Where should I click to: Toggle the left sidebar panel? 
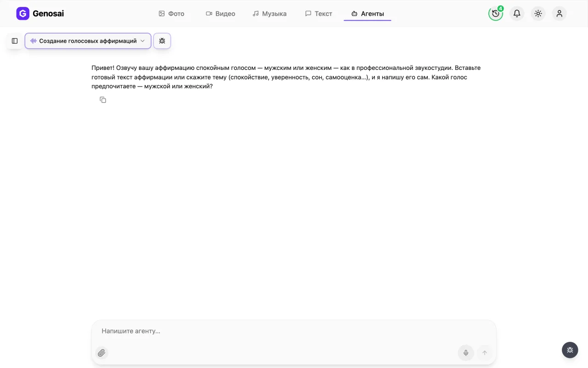(x=15, y=41)
